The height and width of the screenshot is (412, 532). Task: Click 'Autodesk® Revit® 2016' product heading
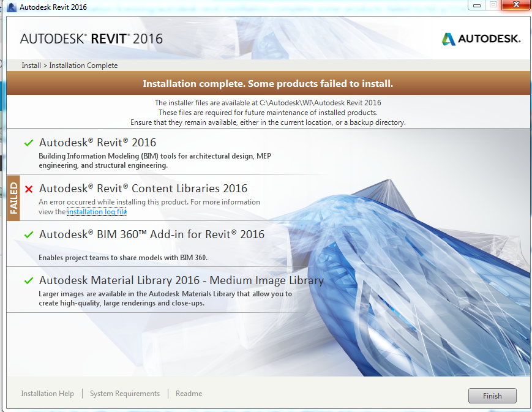(x=98, y=143)
